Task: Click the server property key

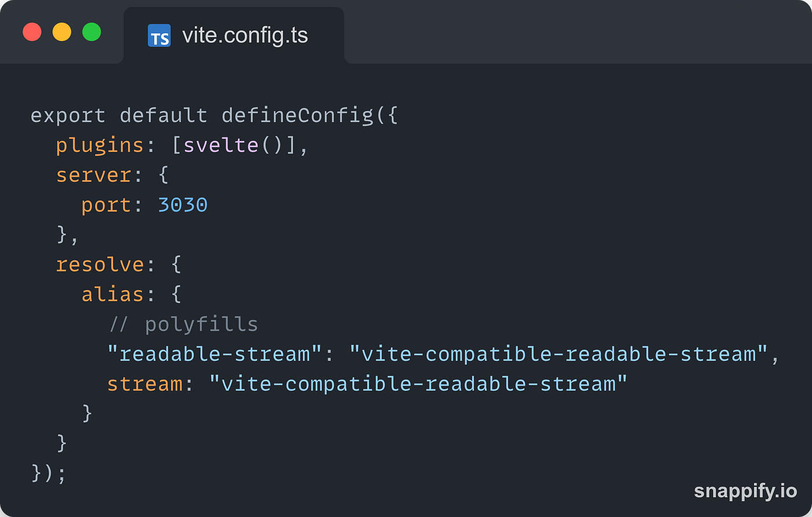Action: pyautogui.click(x=93, y=175)
